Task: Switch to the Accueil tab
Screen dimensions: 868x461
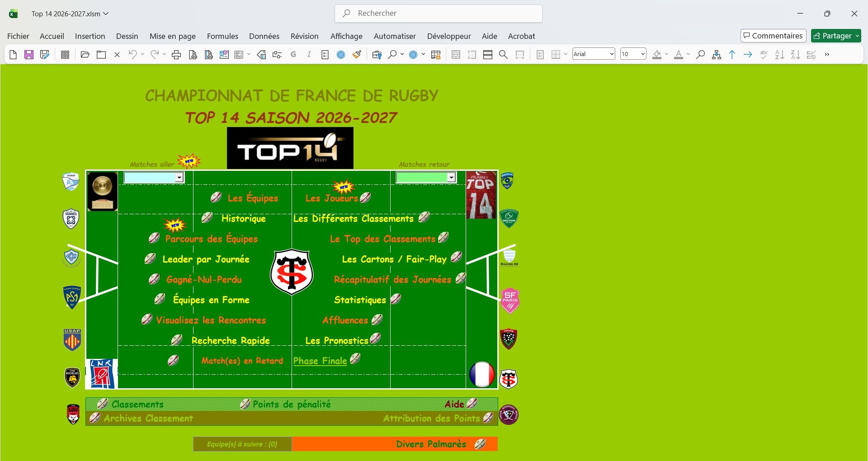Action: (52, 36)
